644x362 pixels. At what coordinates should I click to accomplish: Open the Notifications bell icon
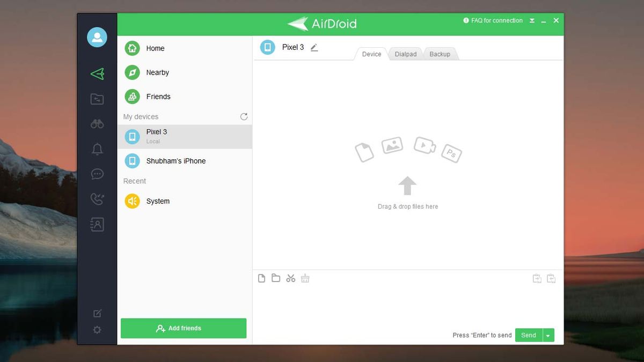coord(97,149)
